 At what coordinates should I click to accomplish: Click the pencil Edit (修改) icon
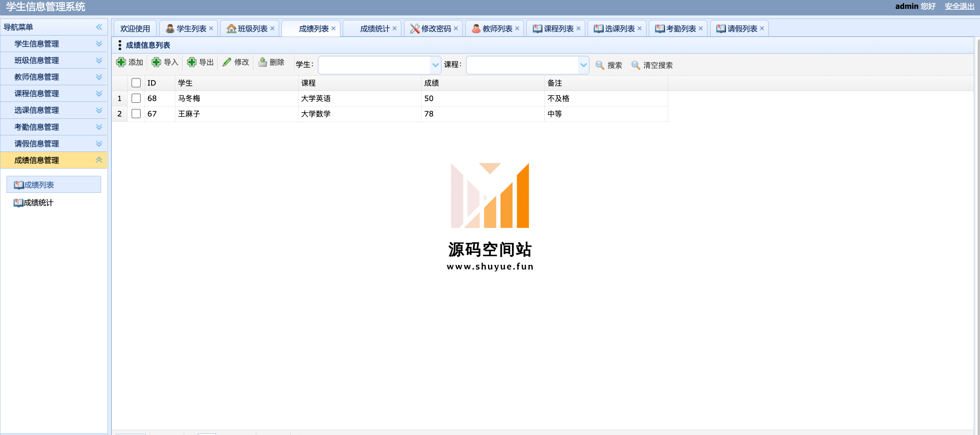227,62
